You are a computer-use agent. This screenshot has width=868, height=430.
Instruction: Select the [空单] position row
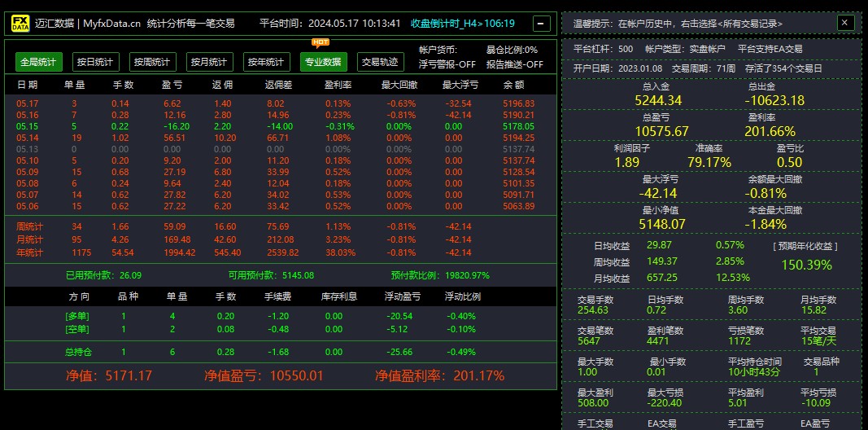pos(281,329)
